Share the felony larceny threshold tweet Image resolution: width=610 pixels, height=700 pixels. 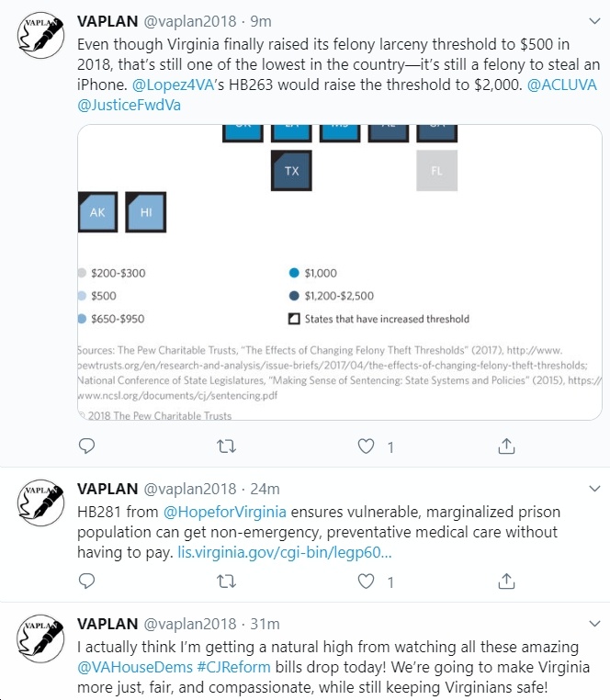[x=506, y=446]
